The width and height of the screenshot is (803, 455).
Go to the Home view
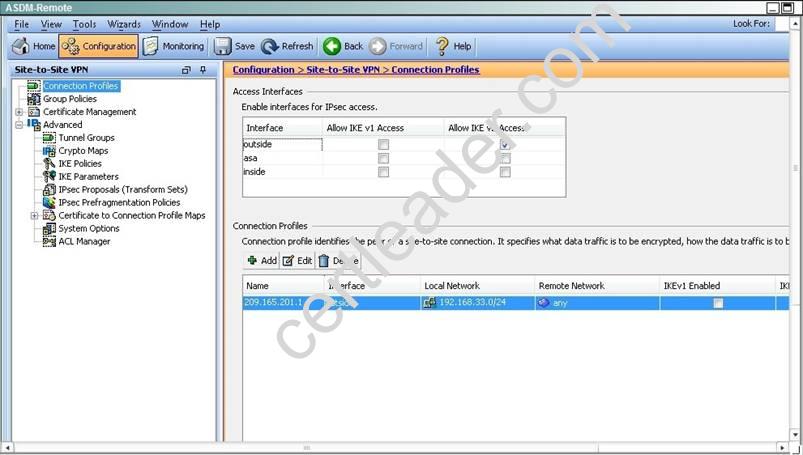click(x=34, y=46)
